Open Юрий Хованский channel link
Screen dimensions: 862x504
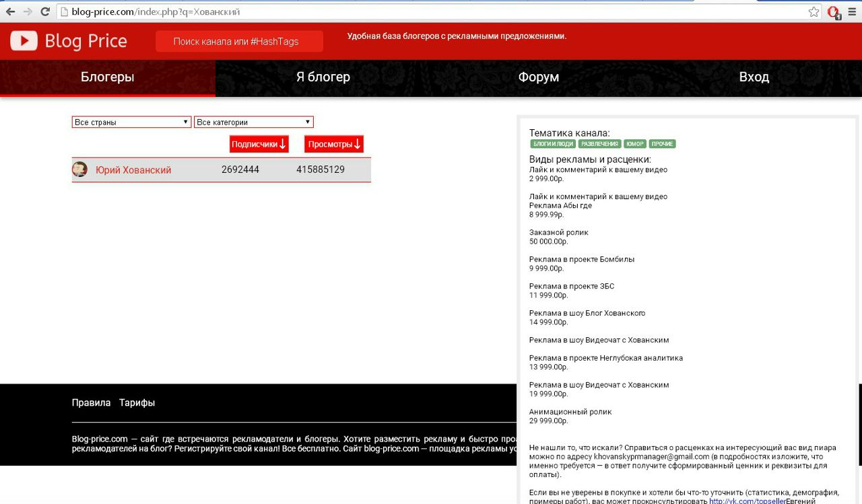[133, 170]
